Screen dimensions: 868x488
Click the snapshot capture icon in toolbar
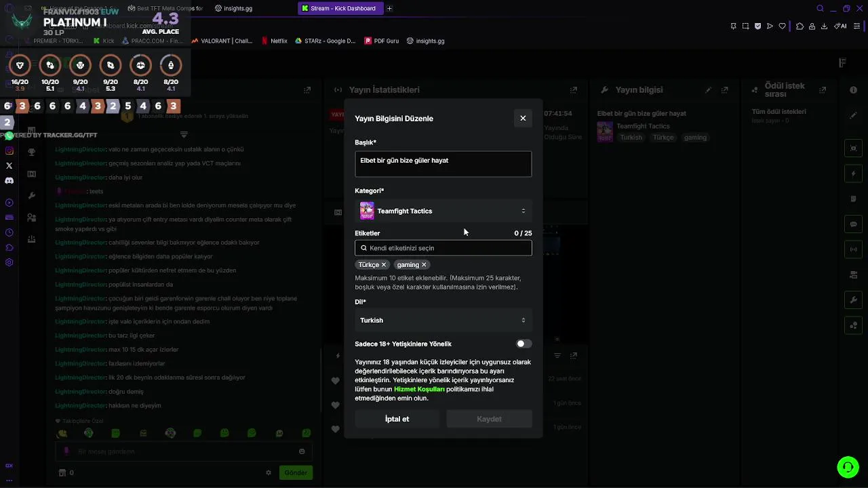(745, 26)
